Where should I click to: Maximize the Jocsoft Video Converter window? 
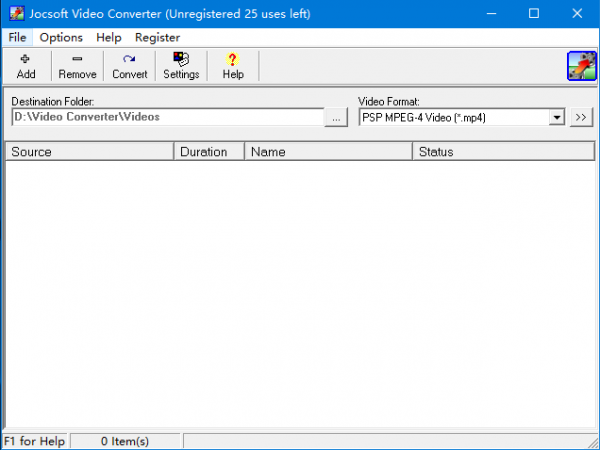534,13
